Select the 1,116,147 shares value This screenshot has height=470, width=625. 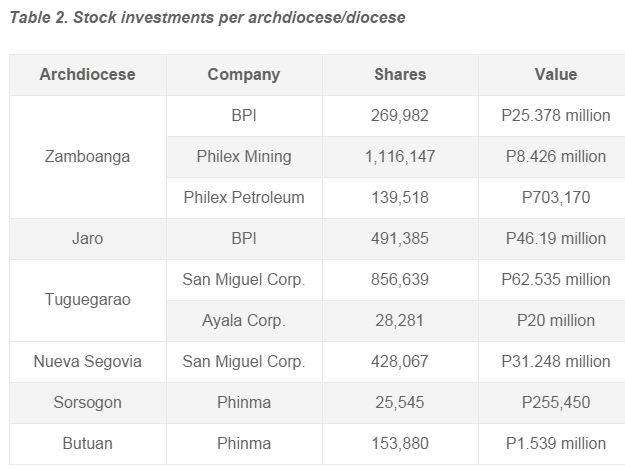[400, 157]
